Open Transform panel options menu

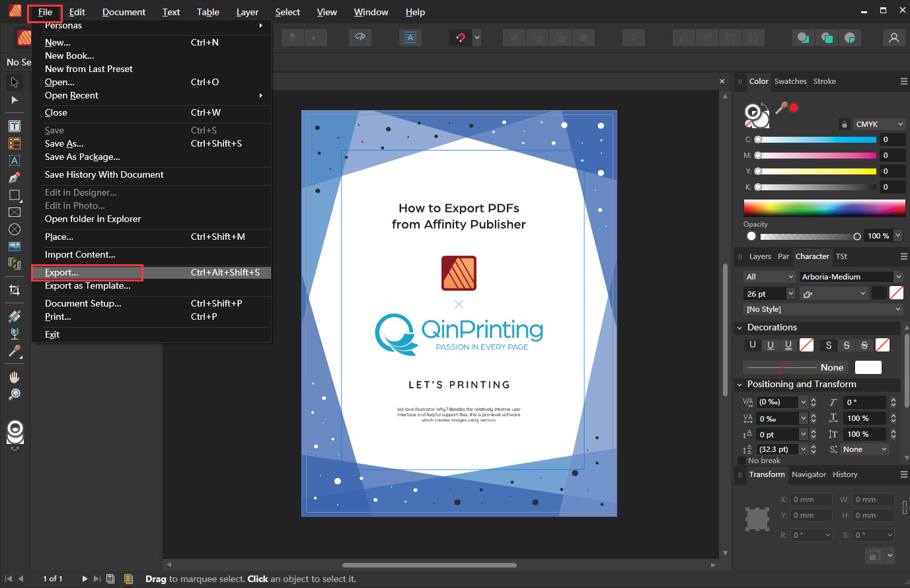click(x=903, y=474)
